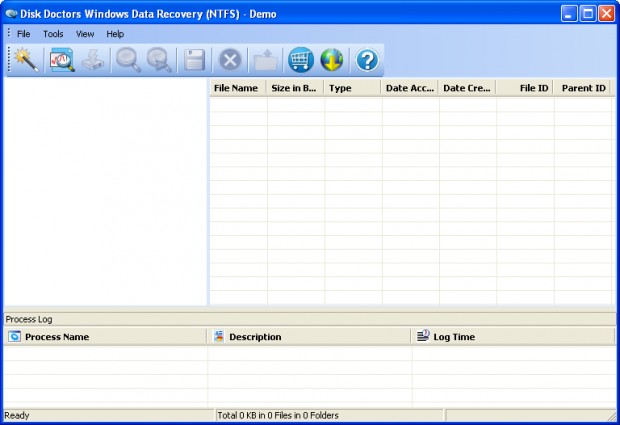The height and width of the screenshot is (425, 620).
Task: Open the File menu
Action: point(23,34)
